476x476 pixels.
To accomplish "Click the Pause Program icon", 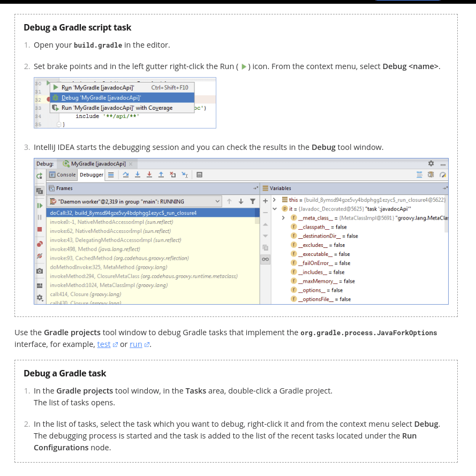I will click(40, 217).
